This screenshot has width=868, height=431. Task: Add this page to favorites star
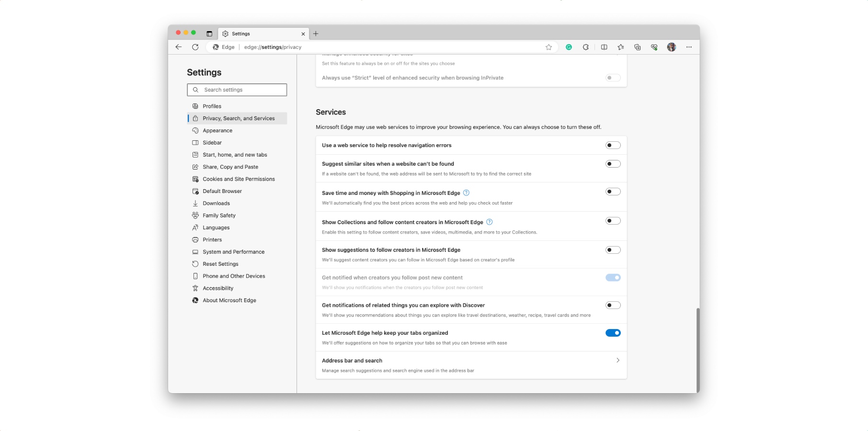(x=548, y=47)
